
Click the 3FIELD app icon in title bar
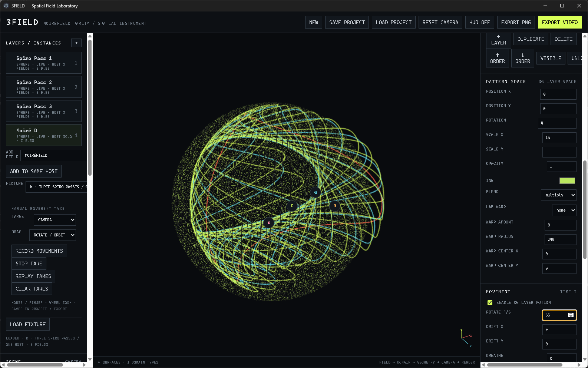point(6,6)
